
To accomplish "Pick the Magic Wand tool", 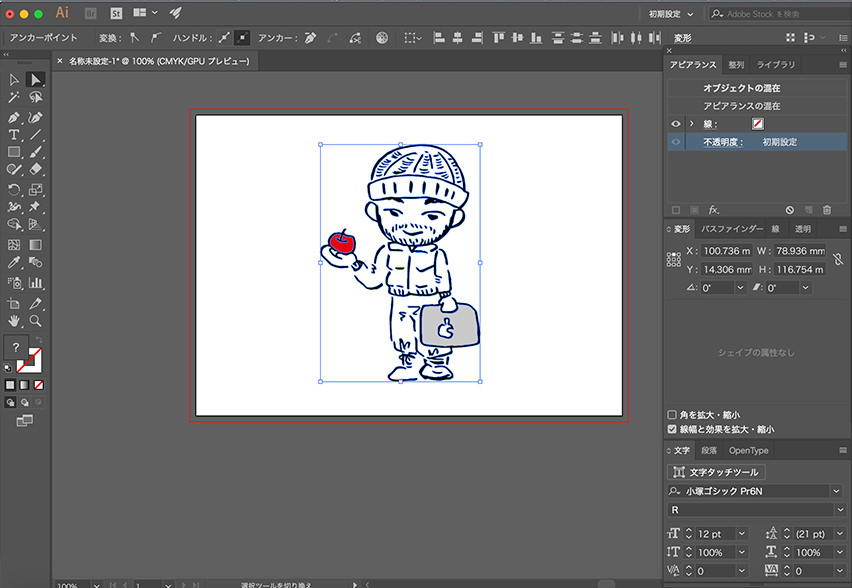I will coord(14,98).
